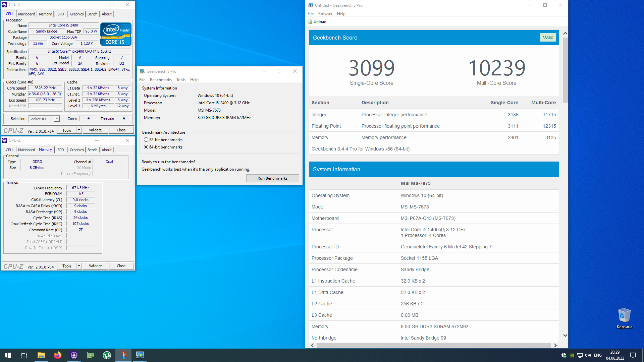Click the CPU-Z title bar icon of the top window

point(5,5)
